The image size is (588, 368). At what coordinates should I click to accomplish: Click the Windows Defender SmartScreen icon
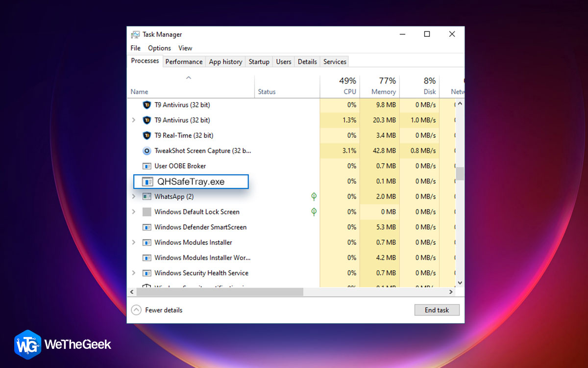coord(147,227)
